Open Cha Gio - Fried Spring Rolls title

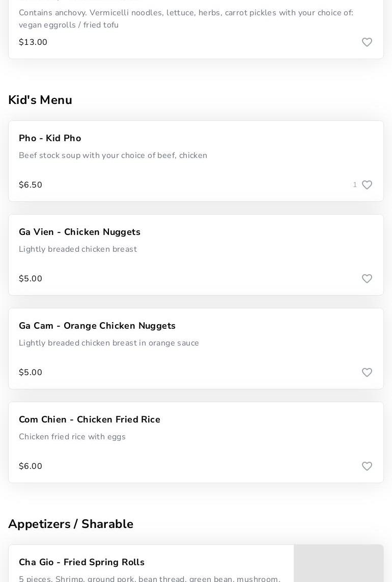click(x=81, y=562)
